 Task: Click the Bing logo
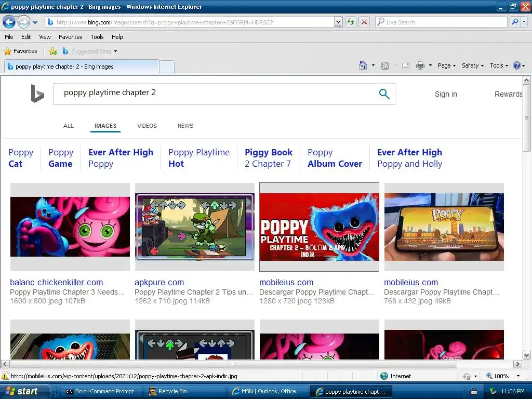pos(37,94)
